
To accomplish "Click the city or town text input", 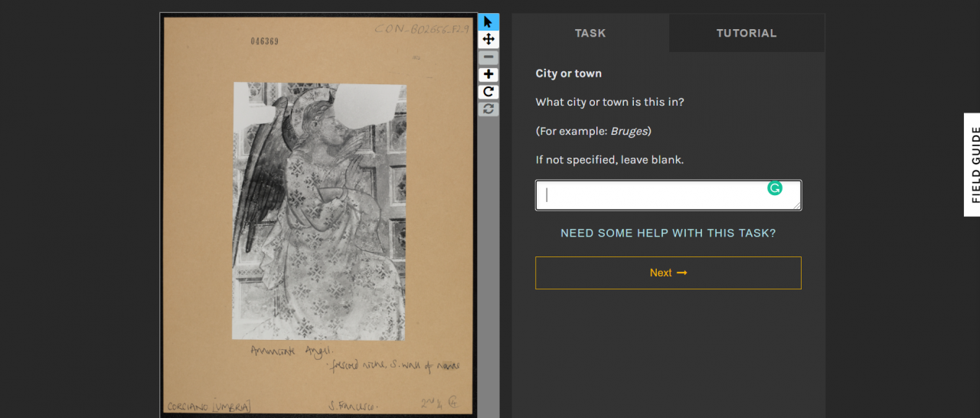I will pyautogui.click(x=668, y=195).
